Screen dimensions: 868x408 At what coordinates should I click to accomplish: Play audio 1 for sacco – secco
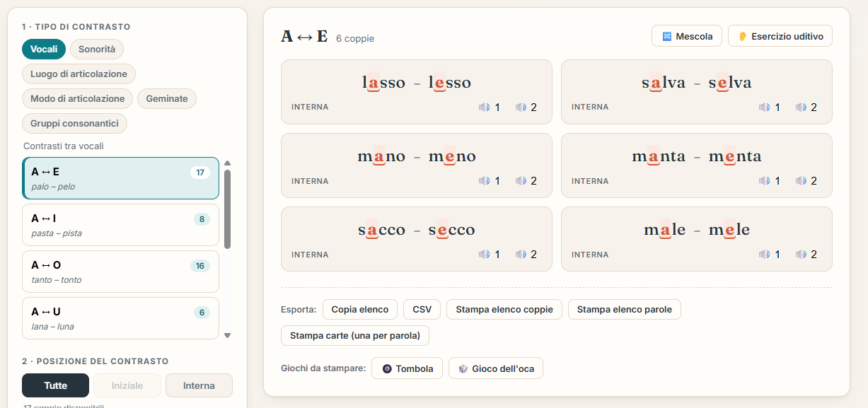tap(490, 255)
